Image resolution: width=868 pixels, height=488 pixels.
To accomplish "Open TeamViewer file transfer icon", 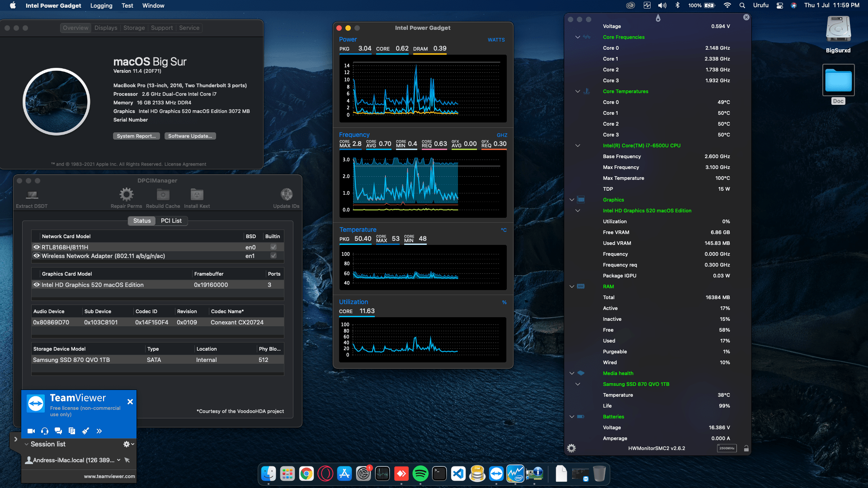I will tap(72, 431).
